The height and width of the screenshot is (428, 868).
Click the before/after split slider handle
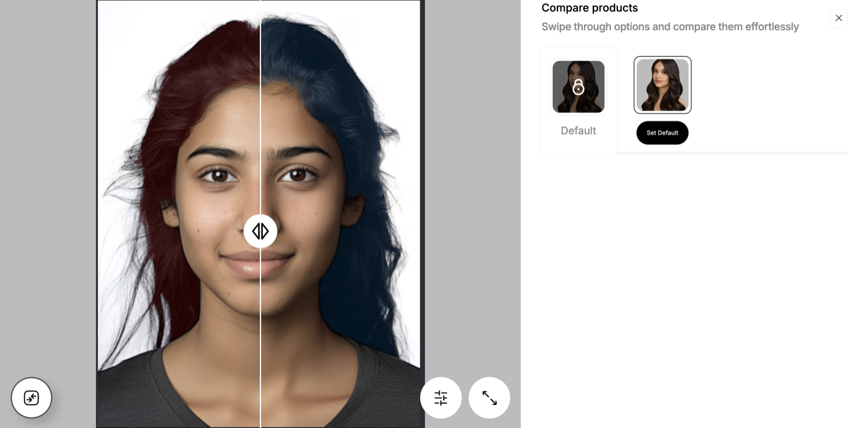pyautogui.click(x=260, y=231)
